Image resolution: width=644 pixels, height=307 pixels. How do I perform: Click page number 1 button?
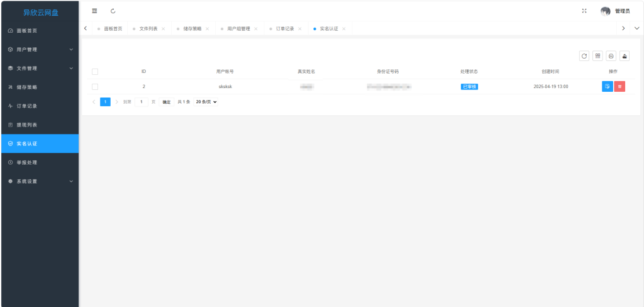pos(105,102)
